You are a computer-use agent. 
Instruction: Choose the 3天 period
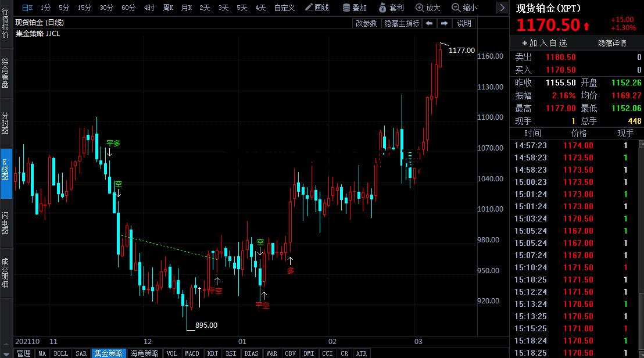tap(223, 8)
